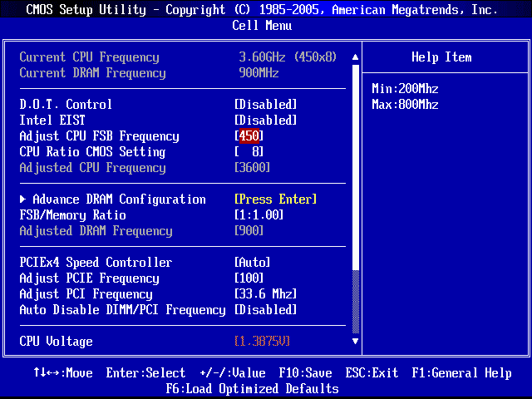Click the 3.60GHz (450x8) readout
The image size is (532, 399).
coord(288,57)
